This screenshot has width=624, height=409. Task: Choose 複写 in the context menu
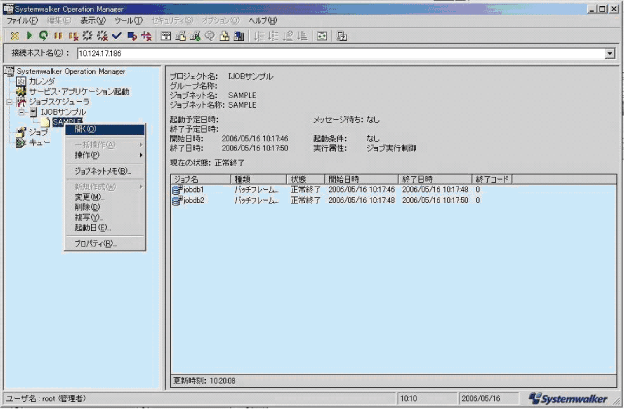(x=105, y=217)
